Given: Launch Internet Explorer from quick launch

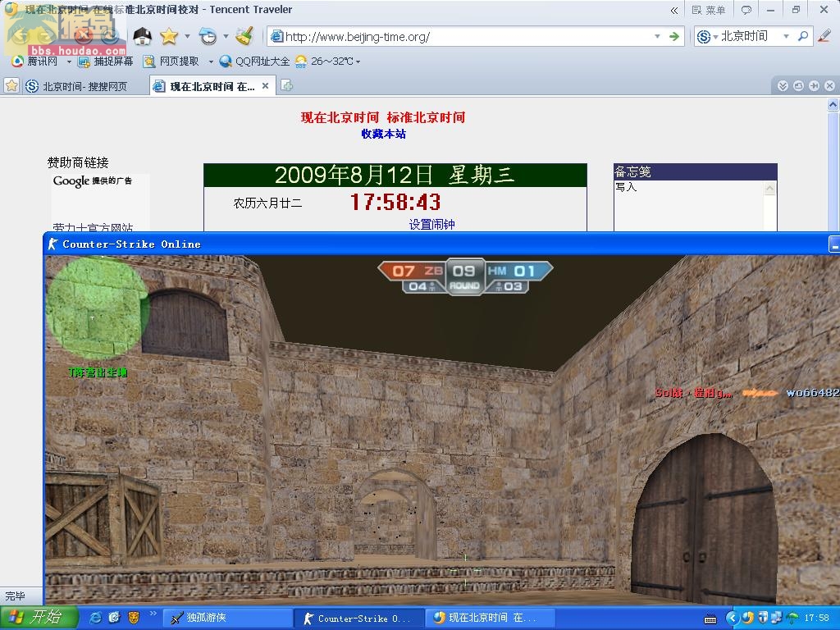Looking at the screenshot, I should click(95, 619).
